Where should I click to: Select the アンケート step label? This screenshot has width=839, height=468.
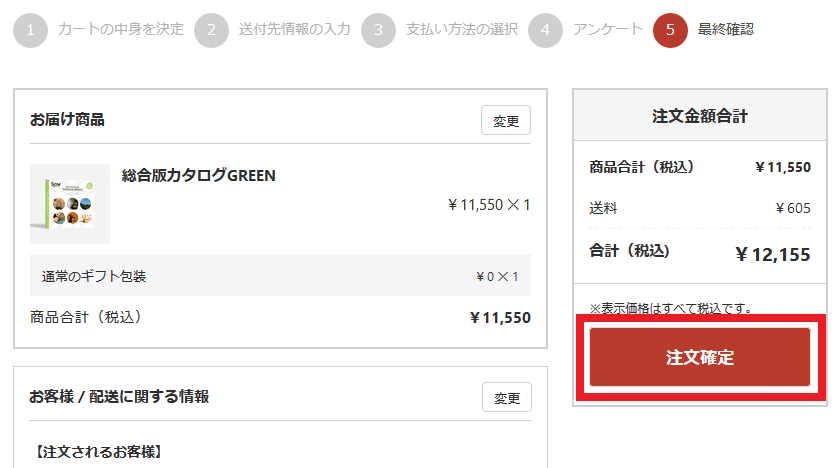607,29
